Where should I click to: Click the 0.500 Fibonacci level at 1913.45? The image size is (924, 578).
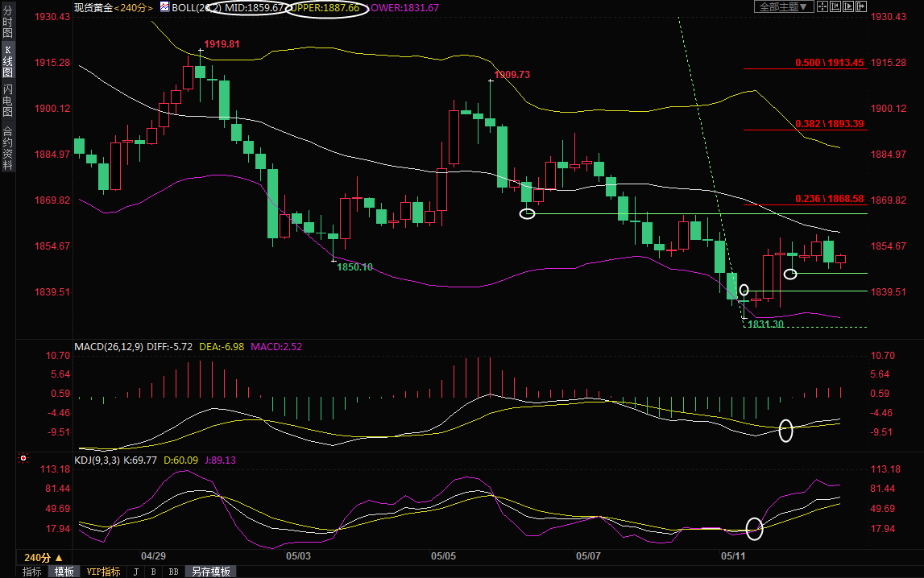tap(829, 63)
